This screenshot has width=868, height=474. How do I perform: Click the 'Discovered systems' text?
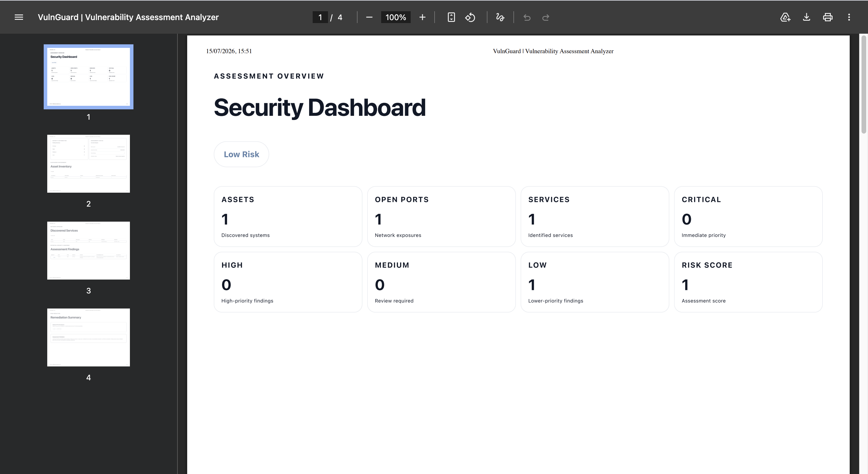tap(245, 235)
